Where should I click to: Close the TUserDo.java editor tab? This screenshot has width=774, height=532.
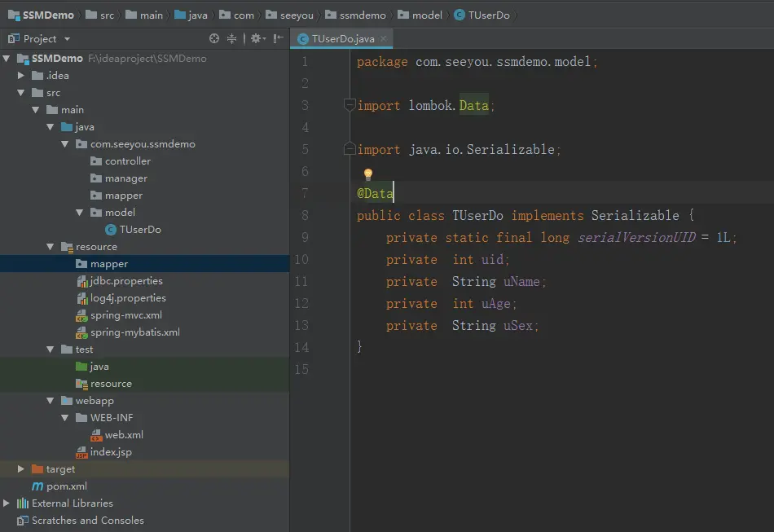(384, 39)
